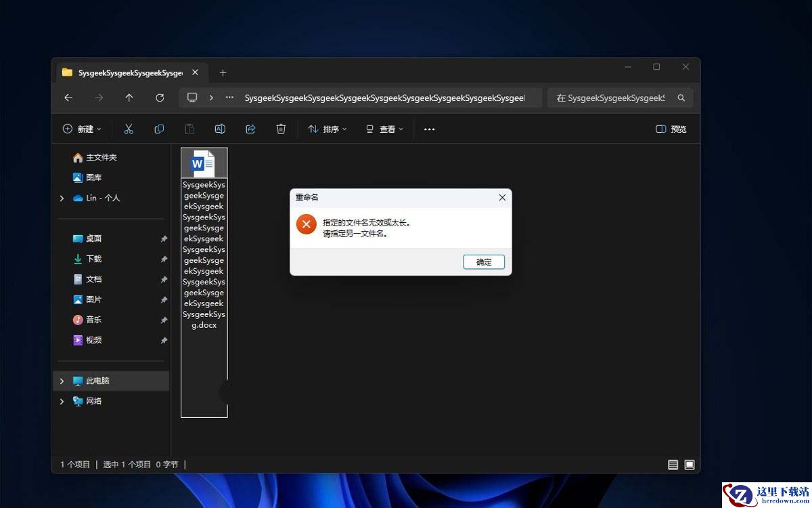
Task: Click 选中 1 个项目 0 字节 status text
Action: (140, 465)
